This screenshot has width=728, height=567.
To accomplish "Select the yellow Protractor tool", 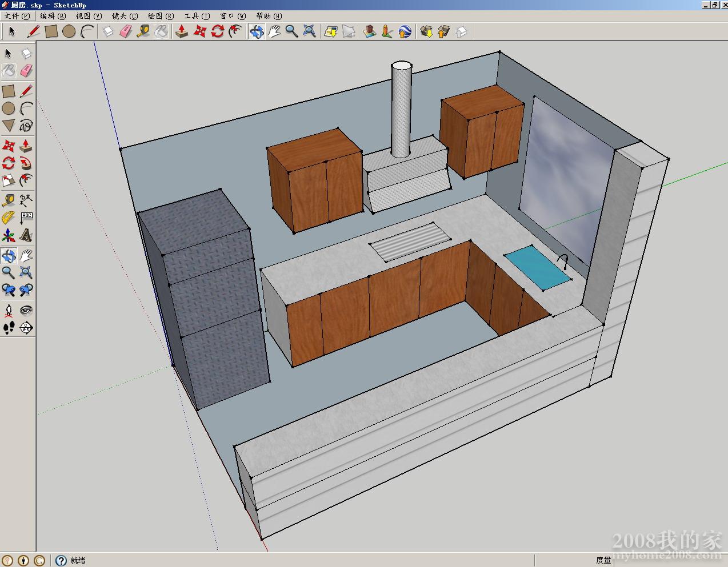I will click(x=9, y=218).
